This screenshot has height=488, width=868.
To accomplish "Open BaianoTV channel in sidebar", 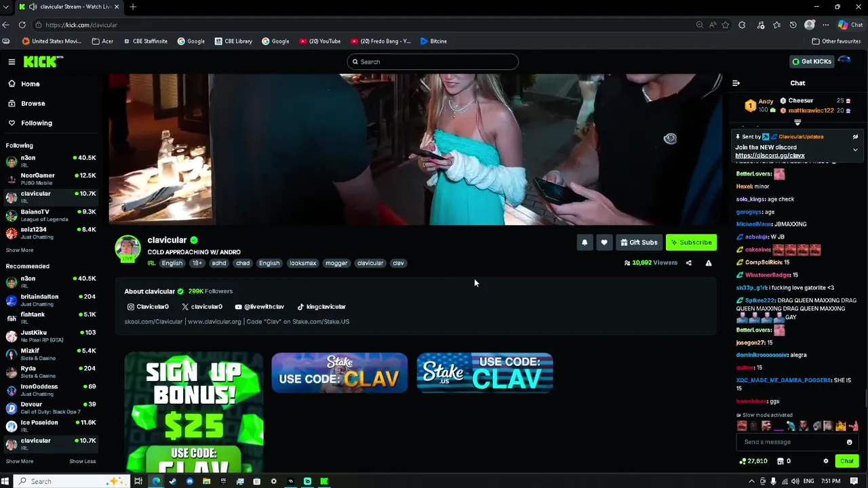I will (x=51, y=215).
